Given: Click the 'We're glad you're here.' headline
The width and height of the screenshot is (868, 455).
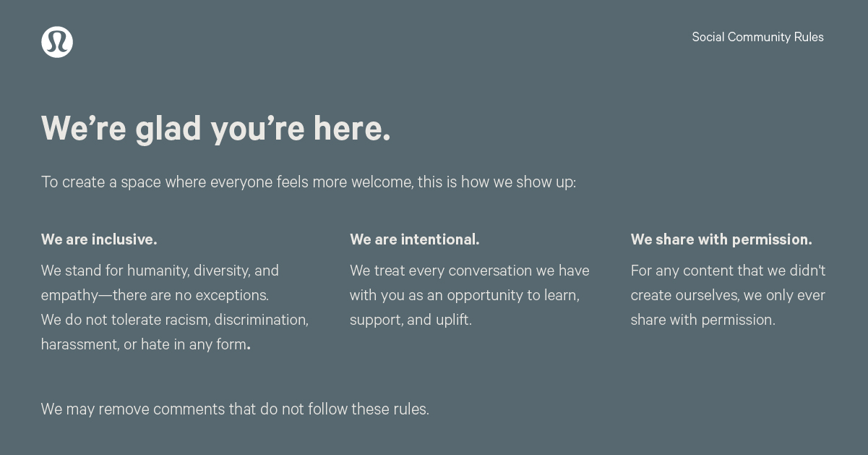Looking at the screenshot, I should coord(215,129).
